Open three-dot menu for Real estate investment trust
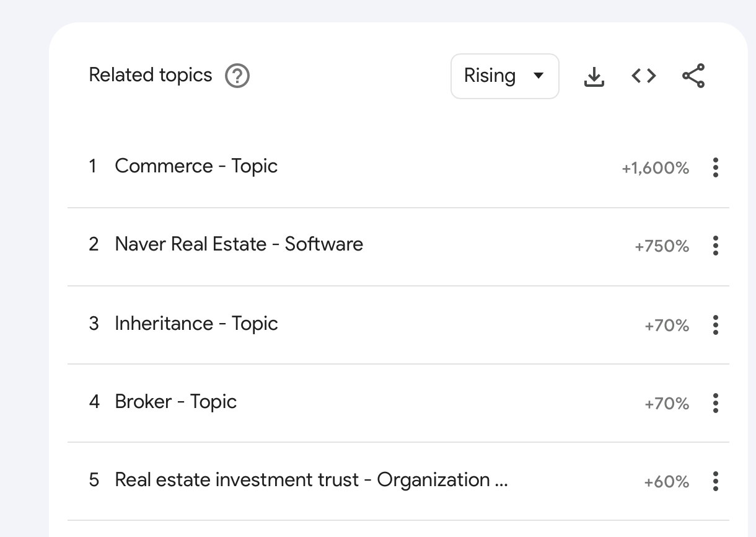The image size is (756, 537). coord(715,481)
